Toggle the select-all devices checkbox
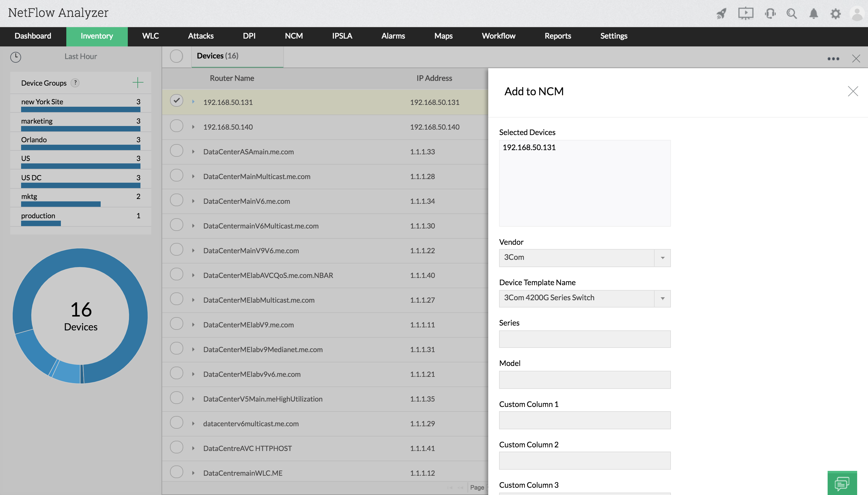Screen dimensions: 868x495 point(176,56)
